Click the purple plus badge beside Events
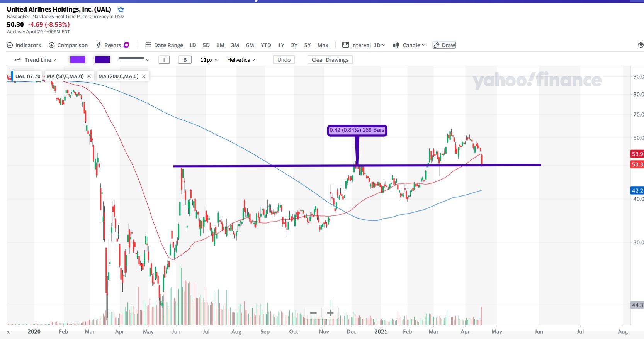 [126, 45]
